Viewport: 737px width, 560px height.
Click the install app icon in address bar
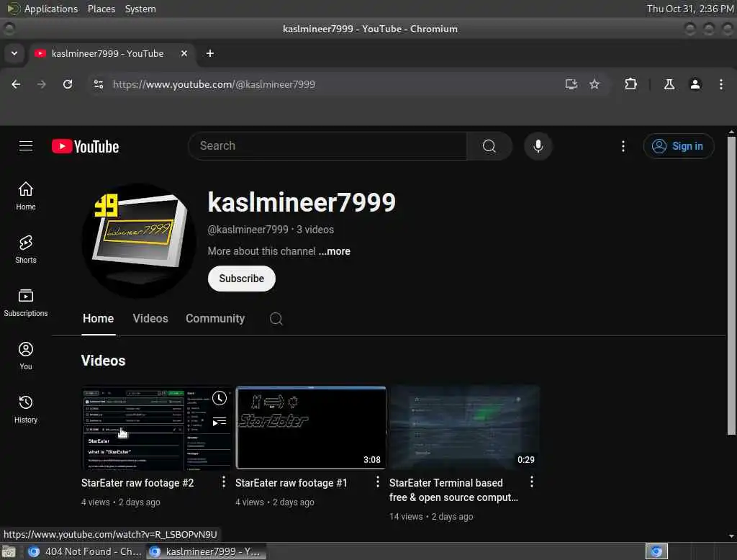point(571,84)
